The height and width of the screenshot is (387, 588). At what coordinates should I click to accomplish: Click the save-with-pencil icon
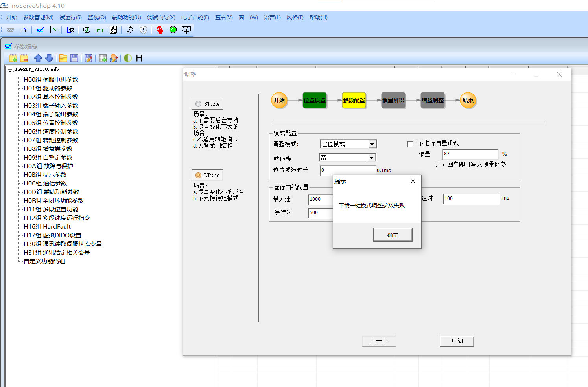[88, 58]
